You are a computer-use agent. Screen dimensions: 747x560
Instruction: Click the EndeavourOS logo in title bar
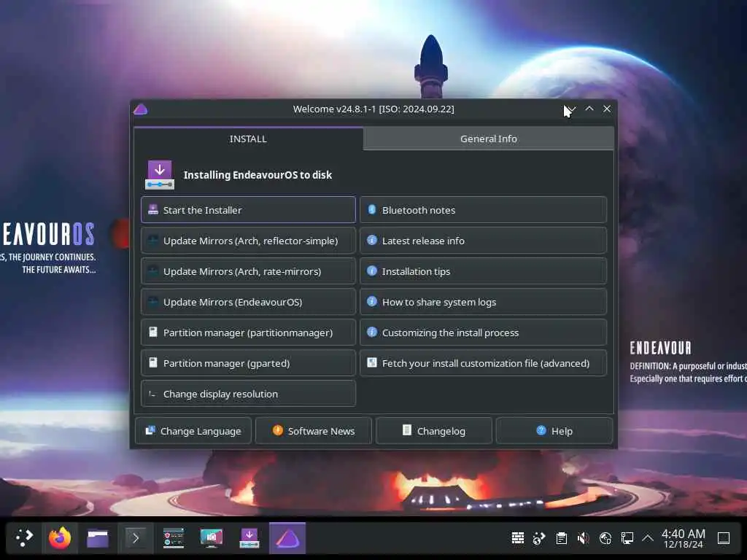pyautogui.click(x=141, y=109)
